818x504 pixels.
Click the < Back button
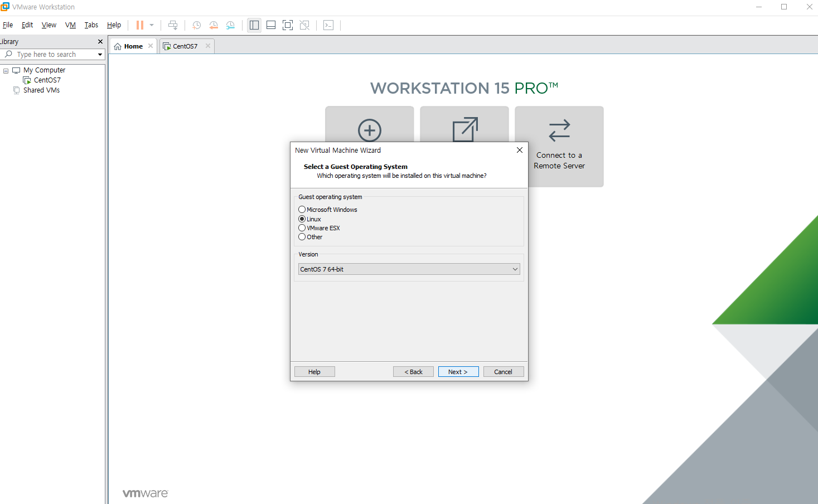[413, 372]
